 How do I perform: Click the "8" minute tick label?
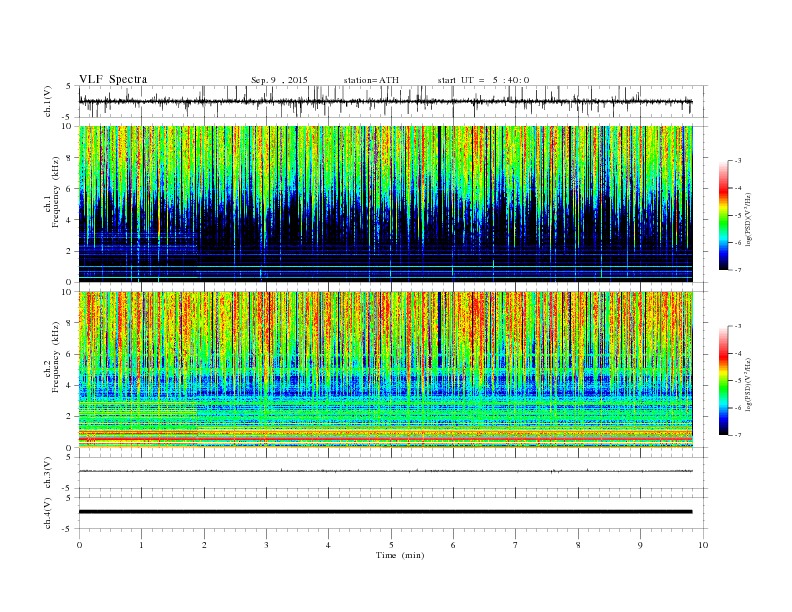[578, 545]
